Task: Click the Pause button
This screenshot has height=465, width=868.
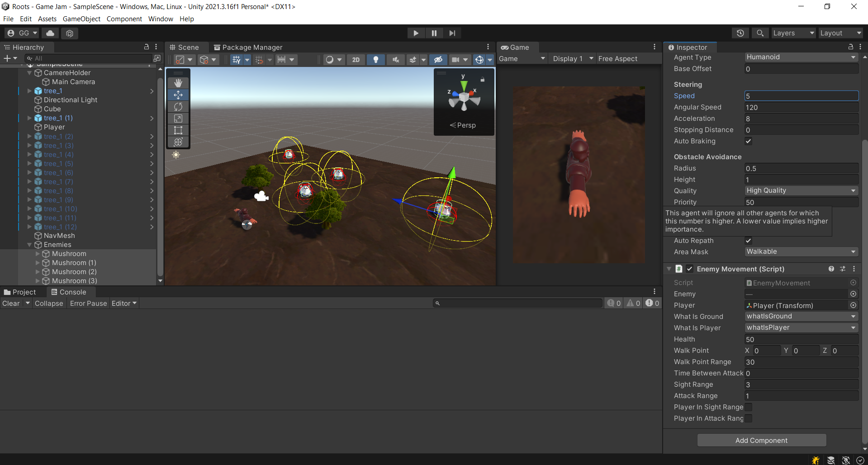Action: click(434, 33)
